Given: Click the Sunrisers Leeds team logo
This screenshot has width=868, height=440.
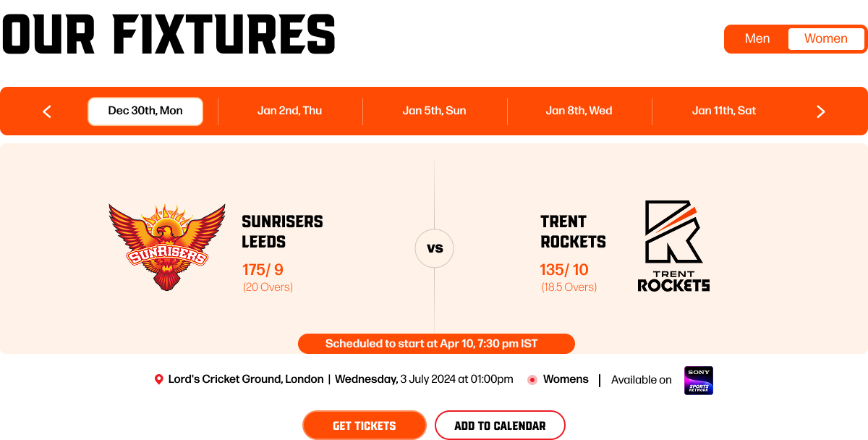Looking at the screenshot, I should click(x=167, y=247).
